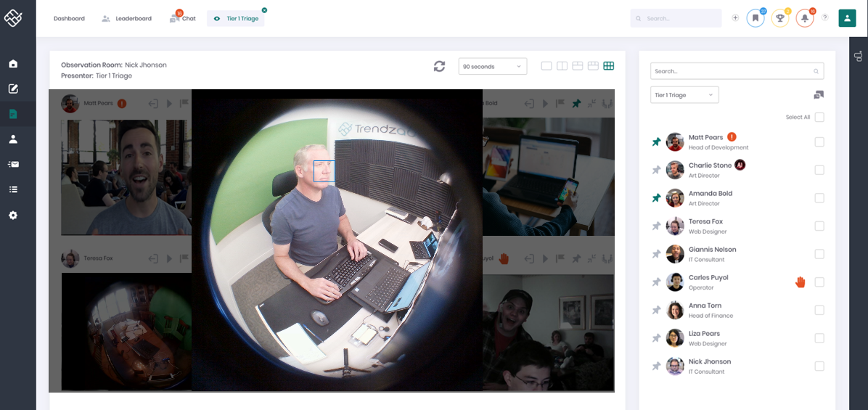
Task: Expand the Tier 1 Triage group dropdown
Action: pos(684,95)
